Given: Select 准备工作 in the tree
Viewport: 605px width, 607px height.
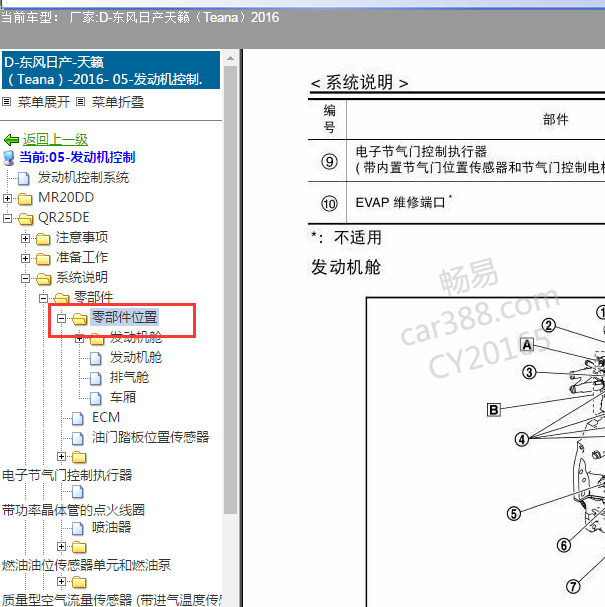Looking at the screenshot, I should click(x=82, y=257).
